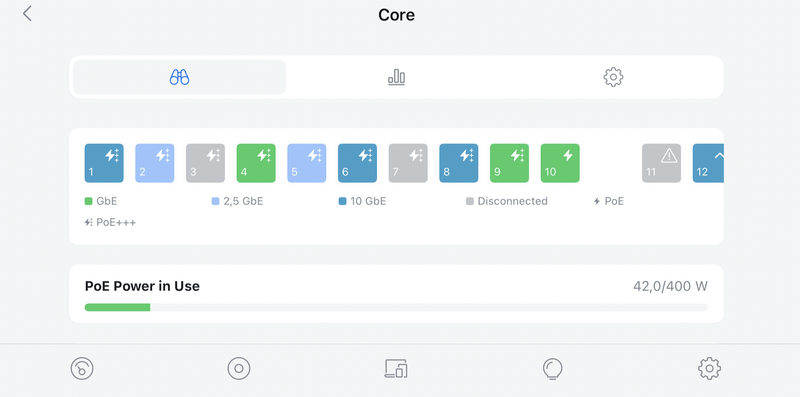Click the 2,5 GbE legend entry
The image size is (800, 397).
(237, 201)
